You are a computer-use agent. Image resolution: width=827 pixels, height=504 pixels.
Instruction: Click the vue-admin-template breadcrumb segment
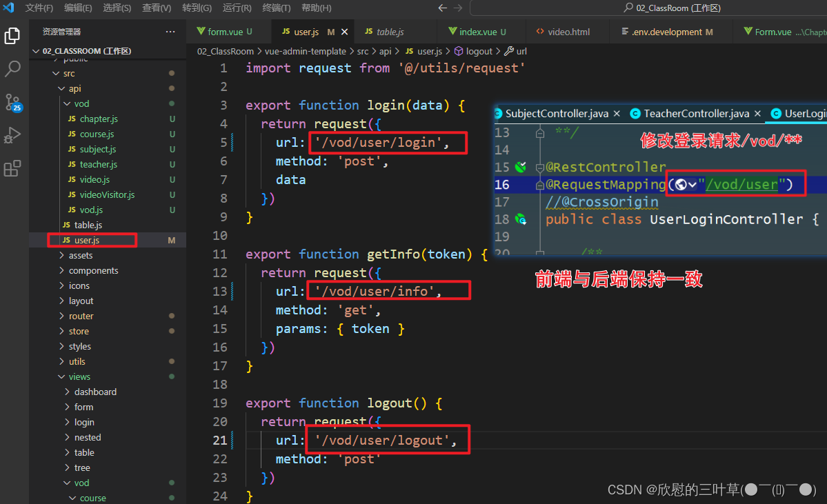pyautogui.click(x=306, y=51)
